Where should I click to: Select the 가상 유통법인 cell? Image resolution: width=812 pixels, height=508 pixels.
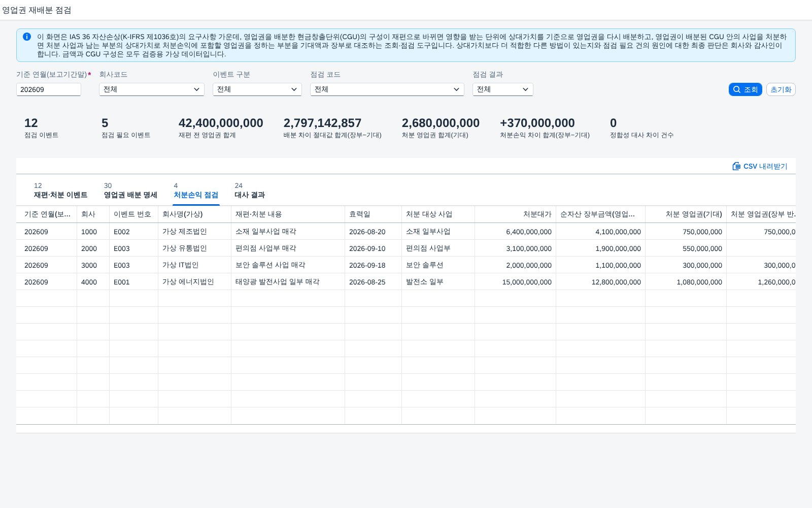194,248
